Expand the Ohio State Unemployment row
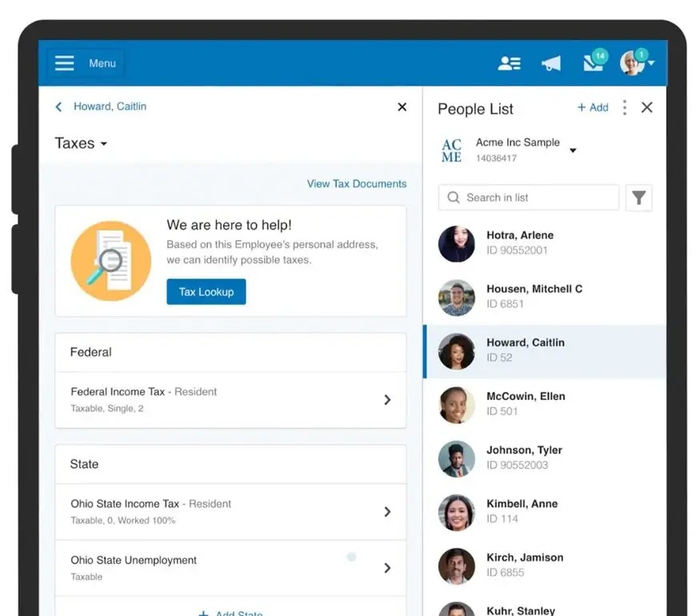The height and width of the screenshot is (616, 696). 387,568
